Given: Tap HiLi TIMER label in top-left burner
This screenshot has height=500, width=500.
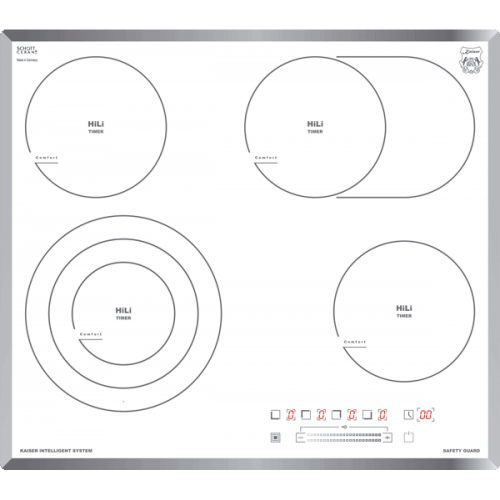Looking at the screenshot, I should (96, 127).
